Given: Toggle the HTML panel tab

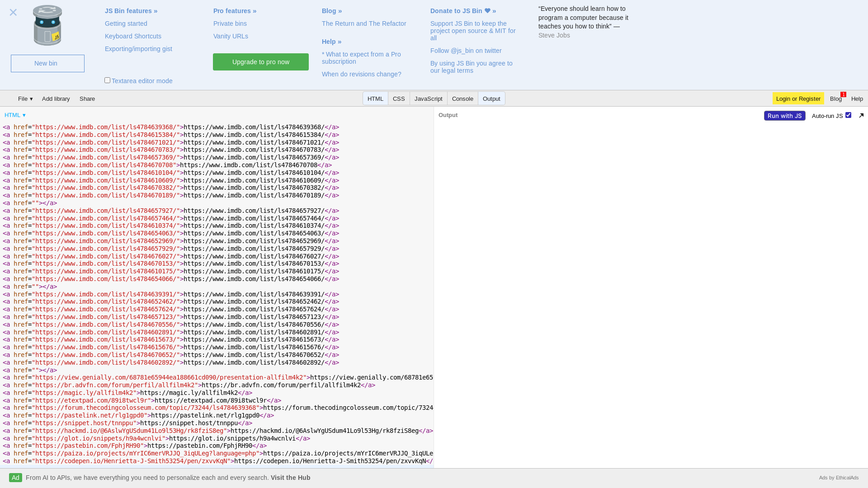Looking at the screenshot, I should pyautogui.click(x=375, y=99).
